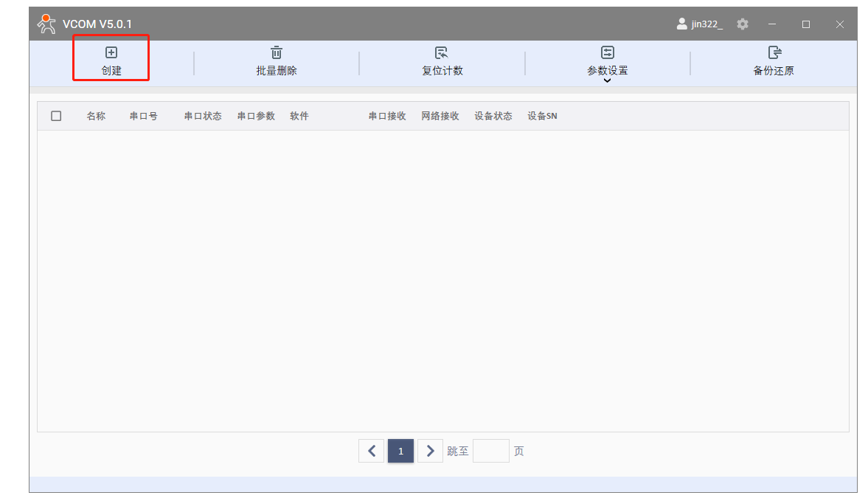Image resolution: width=868 pixels, height=501 pixels.
Task: Minimize the VCOM window
Action: pyautogui.click(x=771, y=24)
